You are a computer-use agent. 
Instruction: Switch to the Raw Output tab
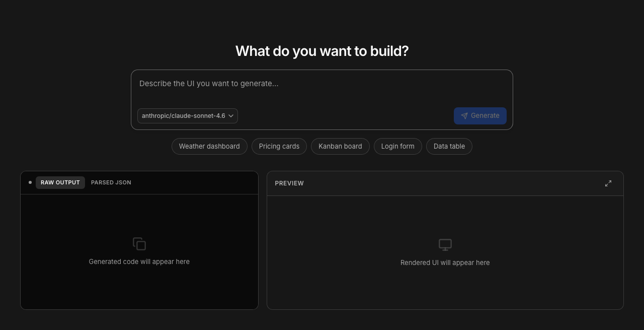click(x=60, y=182)
